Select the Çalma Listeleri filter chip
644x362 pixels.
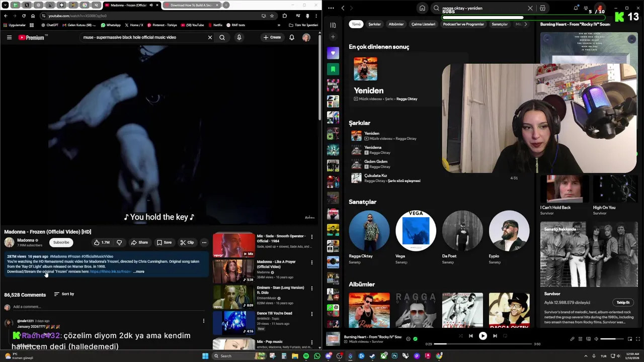(x=423, y=24)
